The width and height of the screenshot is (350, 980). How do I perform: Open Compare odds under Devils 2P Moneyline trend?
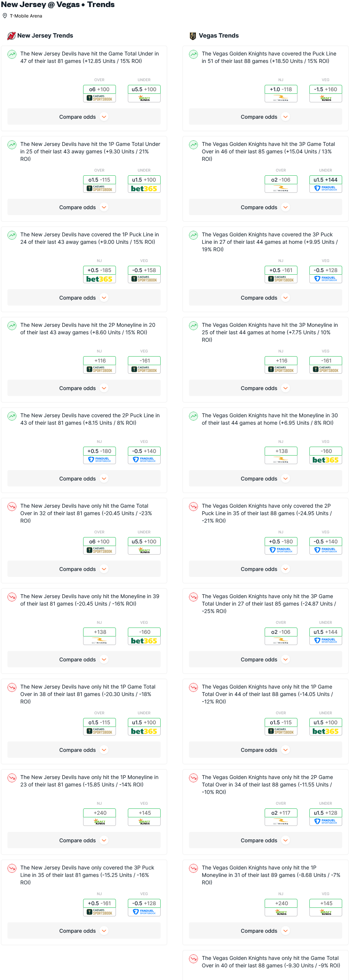tap(84, 388)
